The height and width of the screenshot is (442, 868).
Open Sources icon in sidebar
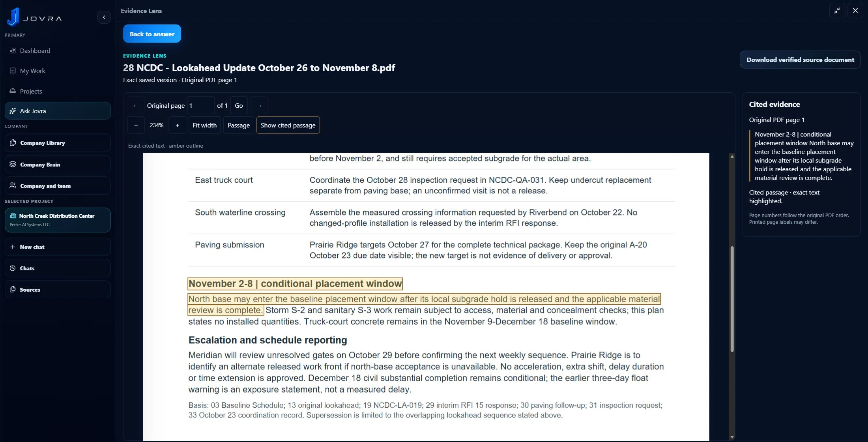13,289
